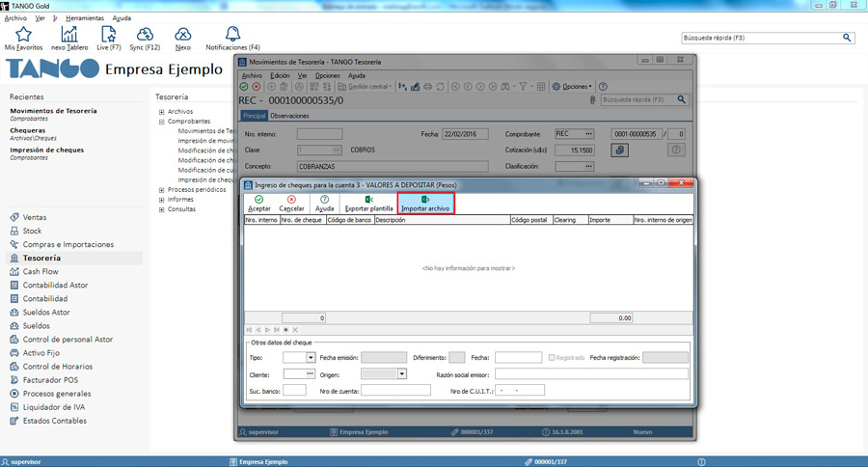Click the copy button next to Cotización
Screen dimensions: 868x467
pos(619,150)
